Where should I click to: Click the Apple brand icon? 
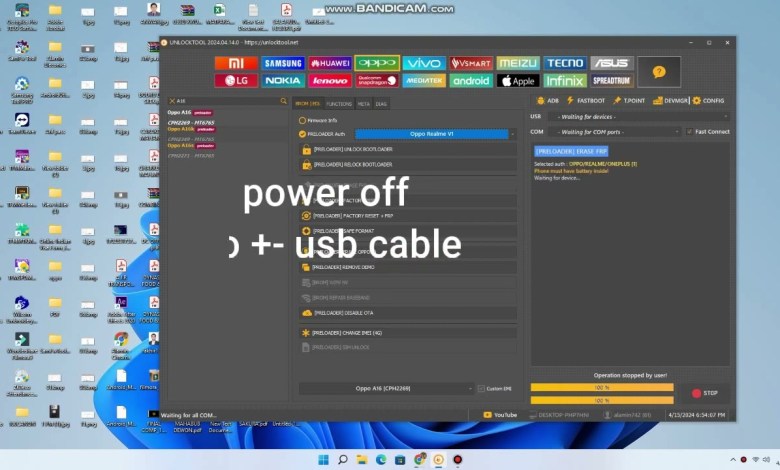518,81
